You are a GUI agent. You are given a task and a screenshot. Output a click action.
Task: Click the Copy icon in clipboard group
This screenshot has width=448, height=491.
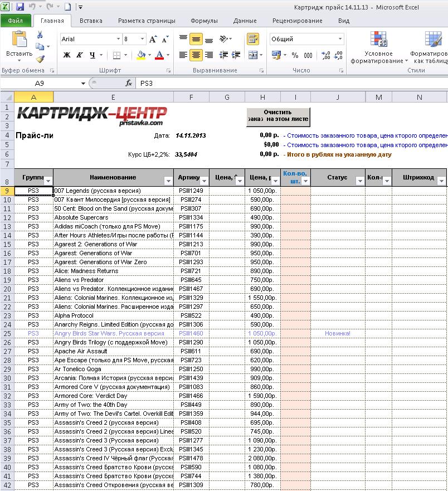tap(40, 46)
